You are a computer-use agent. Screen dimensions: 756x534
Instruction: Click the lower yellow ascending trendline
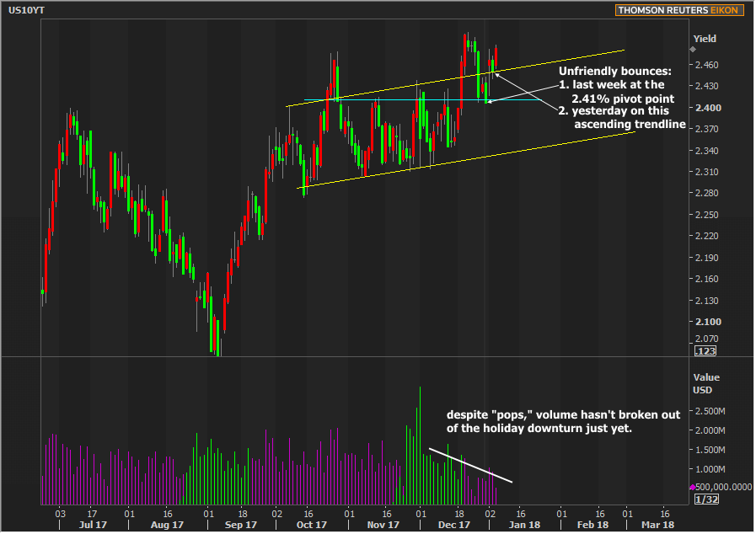465,160
